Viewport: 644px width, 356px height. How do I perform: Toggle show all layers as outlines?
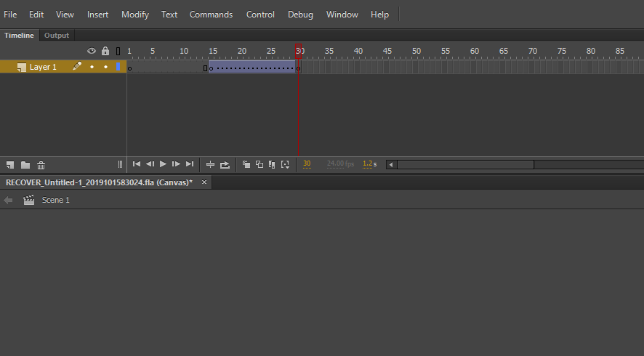pos(118,52)
